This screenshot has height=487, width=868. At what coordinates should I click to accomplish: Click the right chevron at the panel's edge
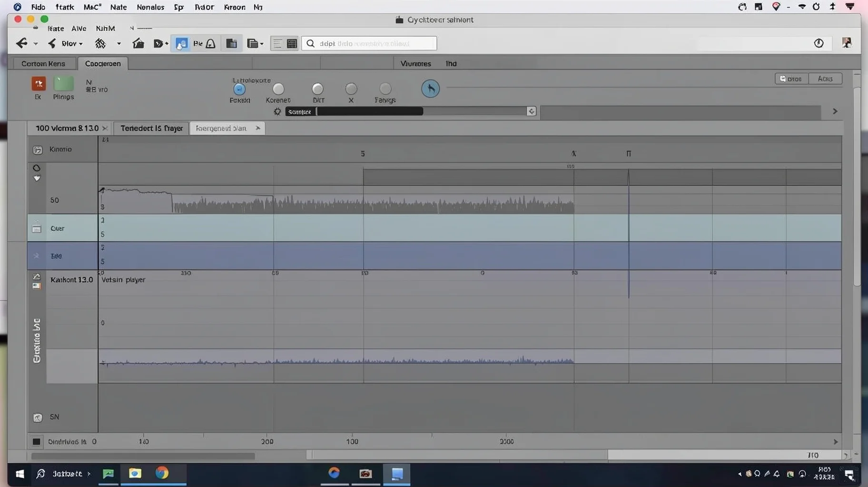tap(835, 111)
